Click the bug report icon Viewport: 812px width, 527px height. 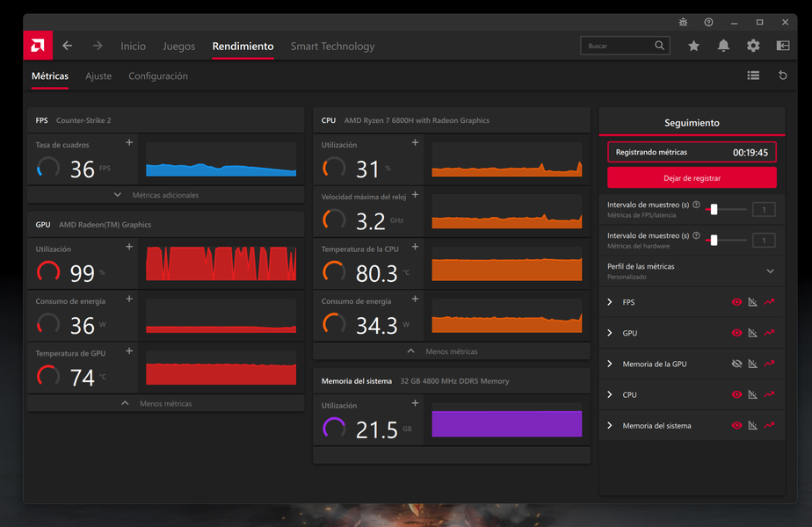pyautogui.click(x=684, y=22)
